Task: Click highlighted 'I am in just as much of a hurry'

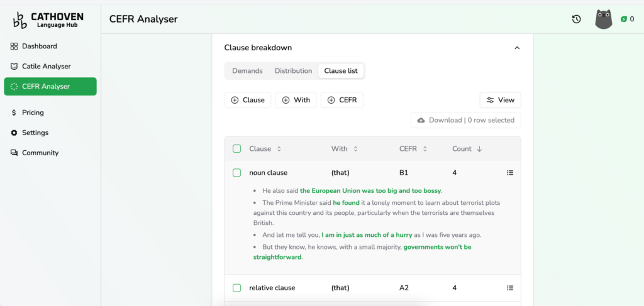Action: click(367, 236)
